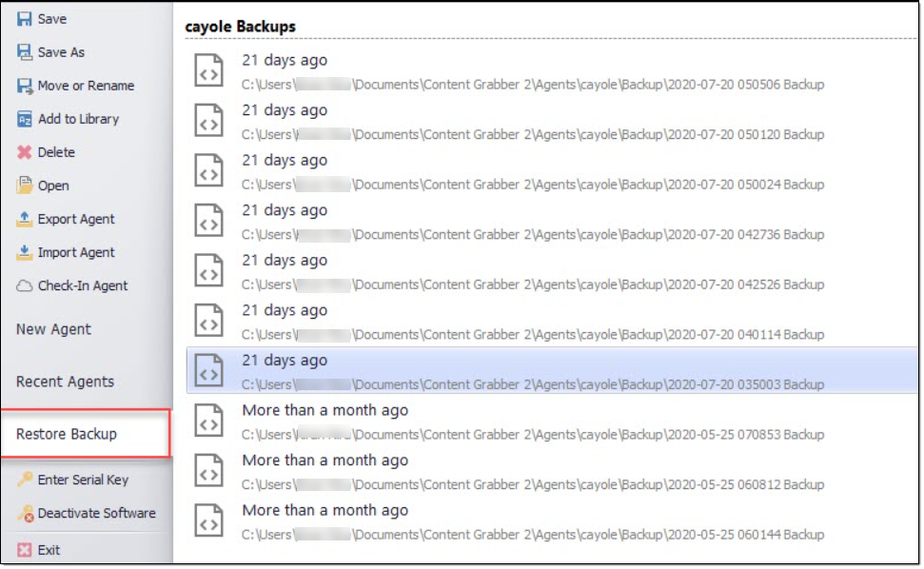The image size is (924, 569).
Task: Select the Open menu entry
Action: point(53,186)
